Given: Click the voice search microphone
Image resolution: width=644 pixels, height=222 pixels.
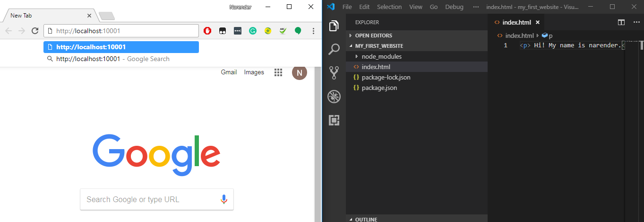Looking at the screenshot, I should click(224, 199).
